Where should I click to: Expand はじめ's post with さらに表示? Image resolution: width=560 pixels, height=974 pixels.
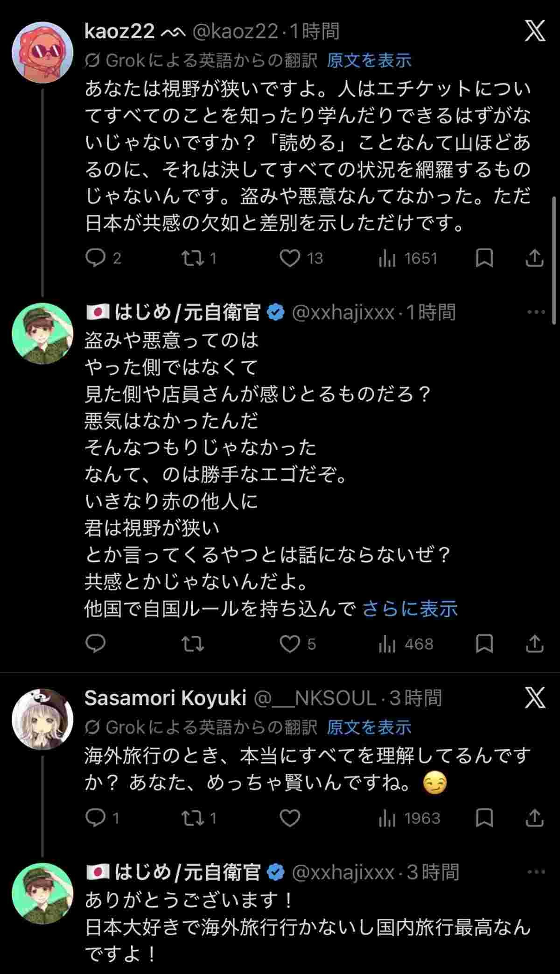coord(410,608)
